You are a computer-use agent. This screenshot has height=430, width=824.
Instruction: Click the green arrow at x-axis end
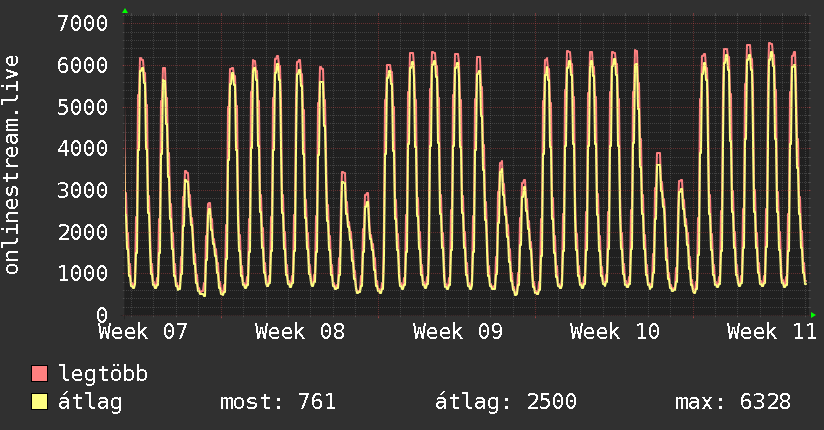(813, 315)
